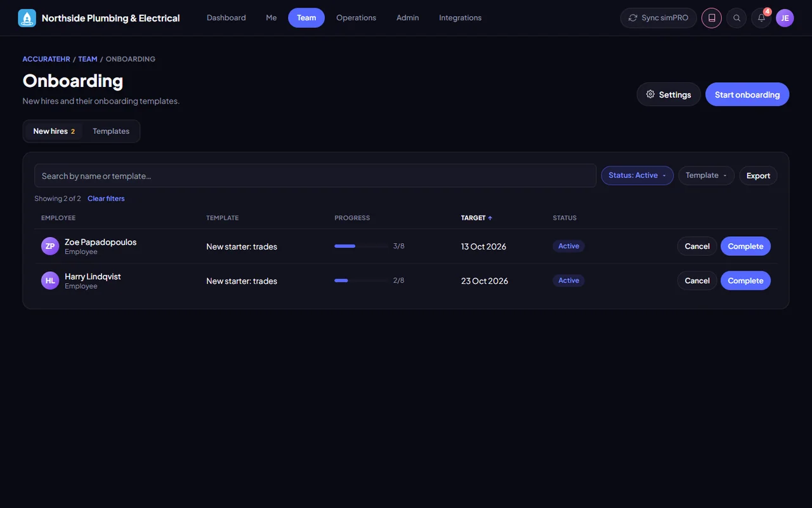Click the Progress column header
Screen dimensions: 812x508
352,218
